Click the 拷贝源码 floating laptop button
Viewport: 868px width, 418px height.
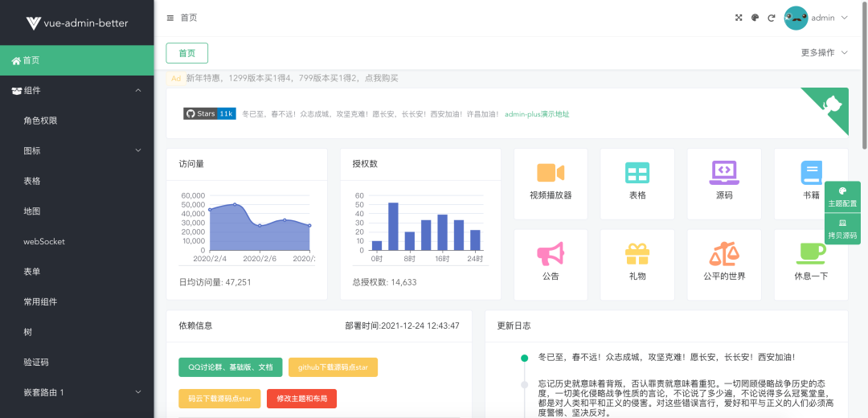pyautogui.click(x=842, y=228)
